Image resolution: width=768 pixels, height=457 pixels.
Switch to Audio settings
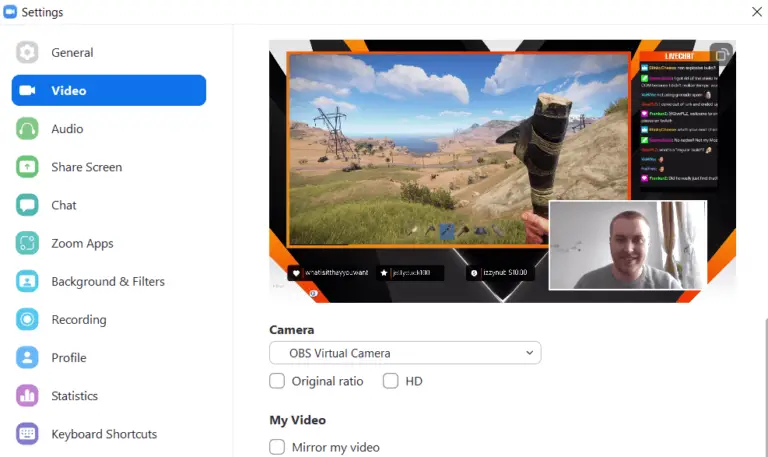click(109, 129)
